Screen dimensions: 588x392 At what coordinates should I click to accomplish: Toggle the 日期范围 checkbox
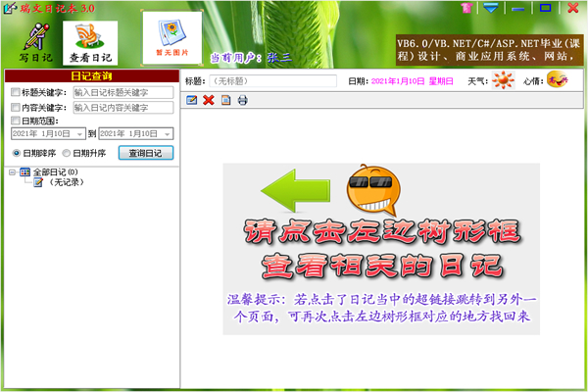tap(15, 121)
